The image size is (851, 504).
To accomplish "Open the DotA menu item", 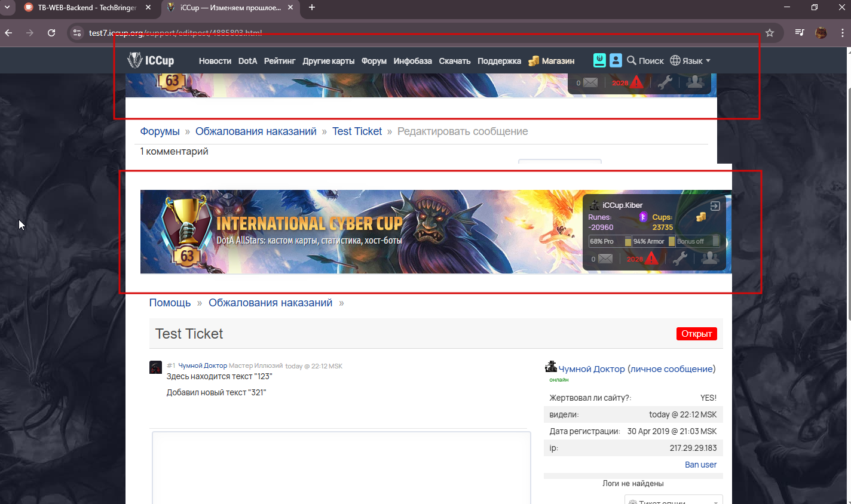I will (x=247, y=61).
